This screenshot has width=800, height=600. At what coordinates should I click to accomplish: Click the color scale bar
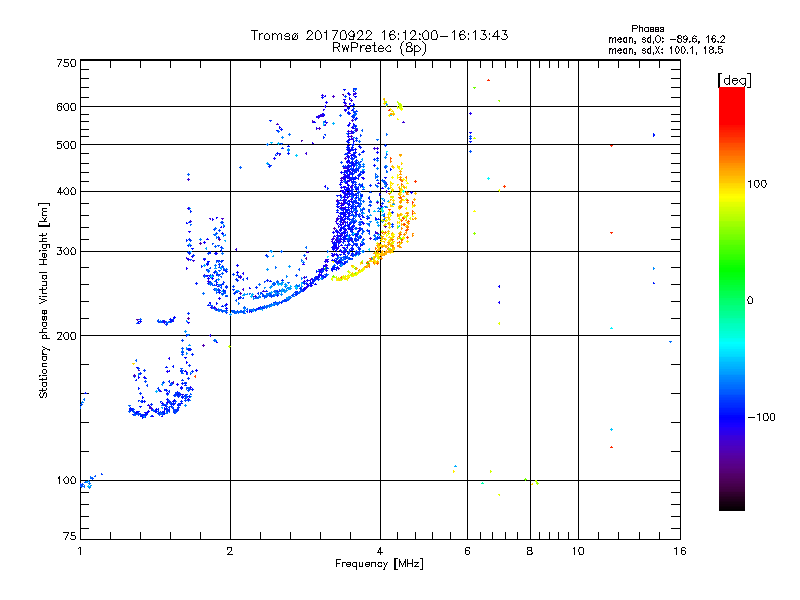[x=732, y=298]
